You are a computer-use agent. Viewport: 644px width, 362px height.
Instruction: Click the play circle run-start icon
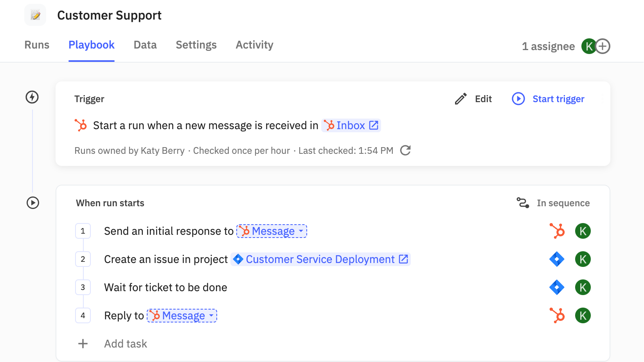pyautogui.click(x=33, y=203)
